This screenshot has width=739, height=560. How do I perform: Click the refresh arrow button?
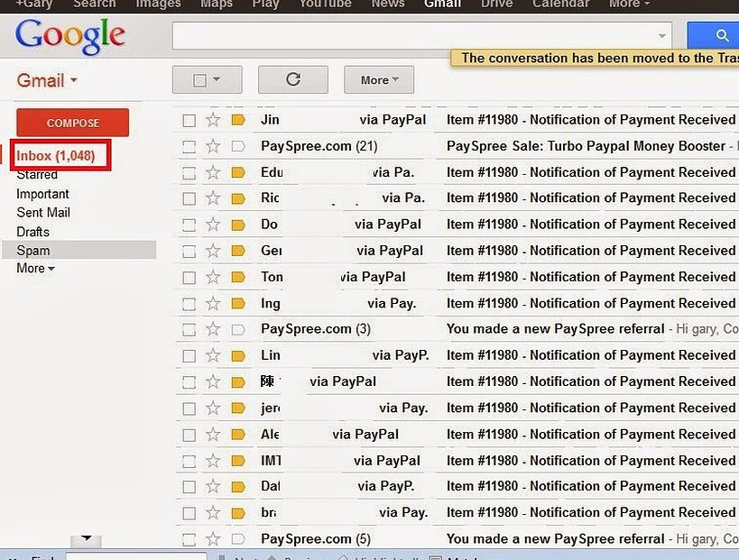293,79
